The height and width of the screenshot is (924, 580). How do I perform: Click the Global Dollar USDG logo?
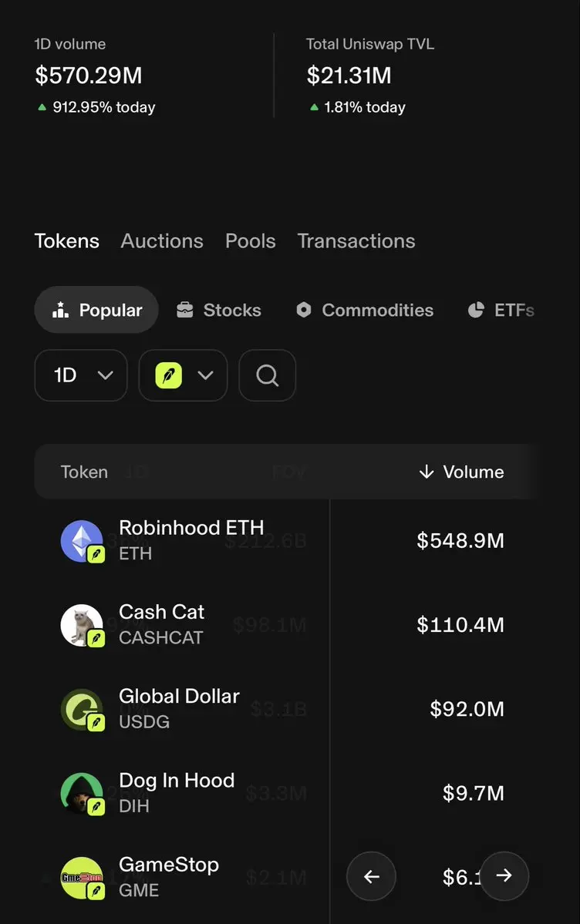(x=82, y=710)
